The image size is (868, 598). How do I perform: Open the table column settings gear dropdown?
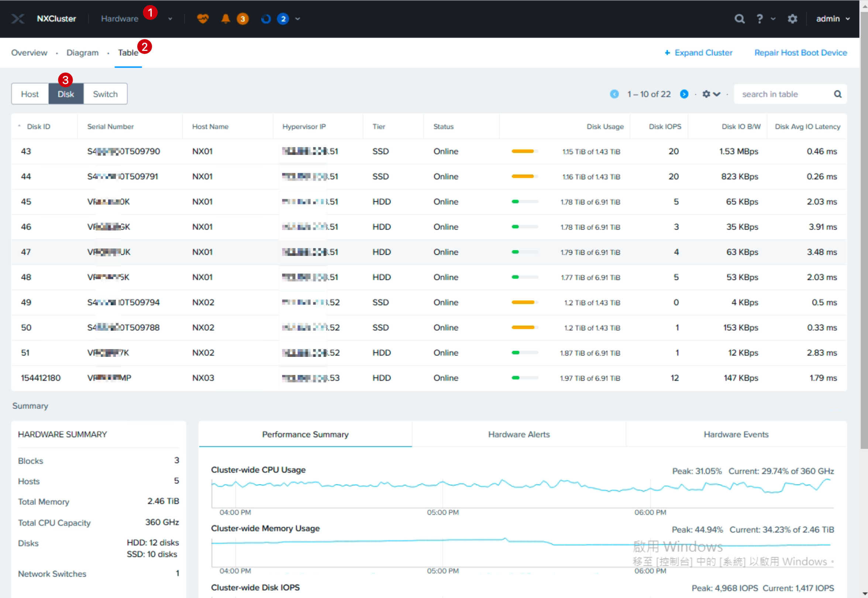tap(711, 94)
